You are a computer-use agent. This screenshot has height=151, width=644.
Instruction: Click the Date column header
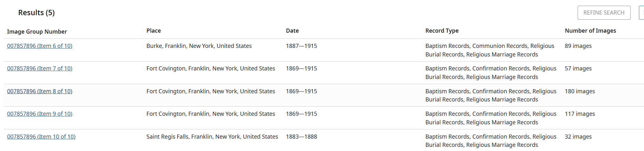(292, 31)
